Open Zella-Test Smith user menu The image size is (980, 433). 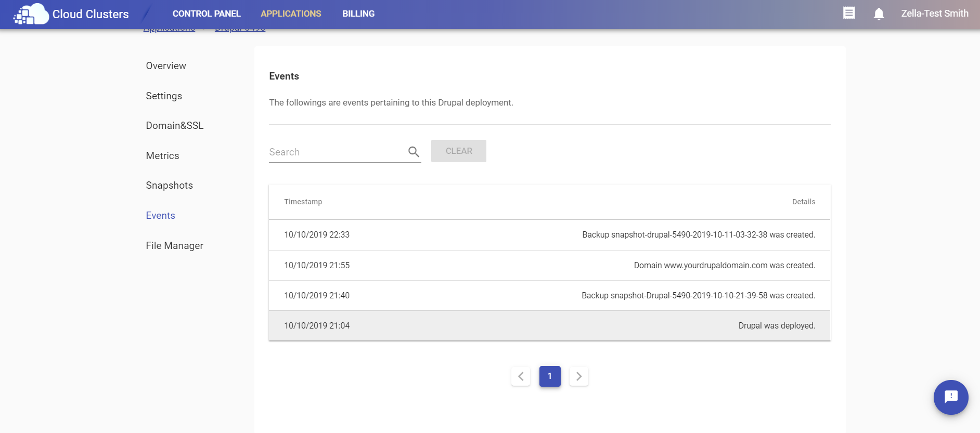[935, 14]
